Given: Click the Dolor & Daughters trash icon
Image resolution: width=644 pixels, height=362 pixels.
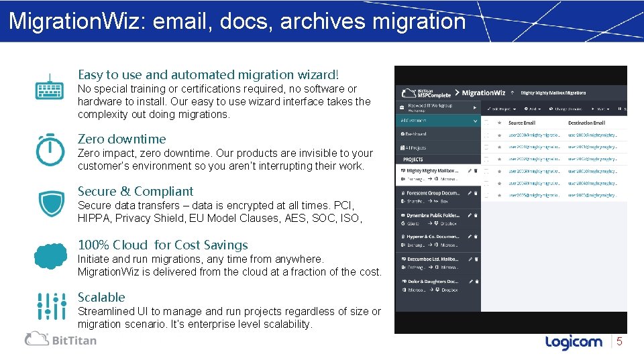Looking at the screenshot, I should point(477,282).
